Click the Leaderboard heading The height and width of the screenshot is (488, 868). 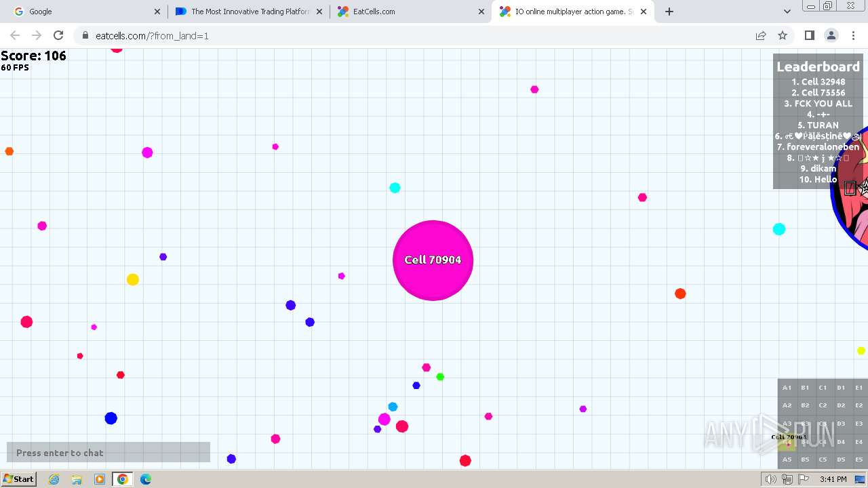pyautogui.click(x=818, y=66)
